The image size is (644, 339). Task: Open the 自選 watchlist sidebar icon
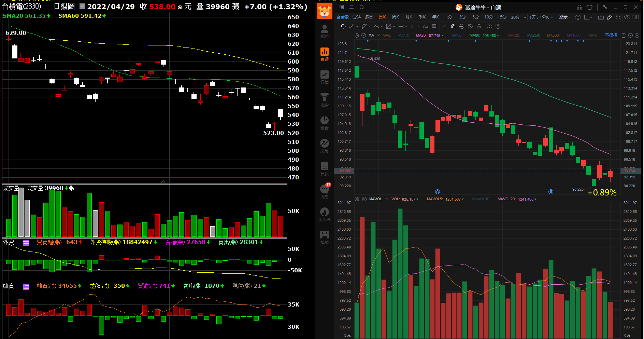pyautogui.click(x=324, y=54)
